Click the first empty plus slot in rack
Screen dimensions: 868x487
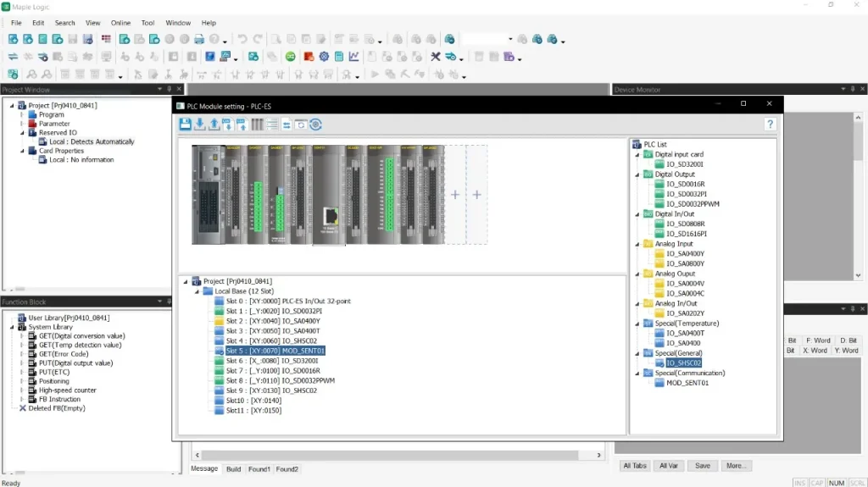click(x=455, y=195)
